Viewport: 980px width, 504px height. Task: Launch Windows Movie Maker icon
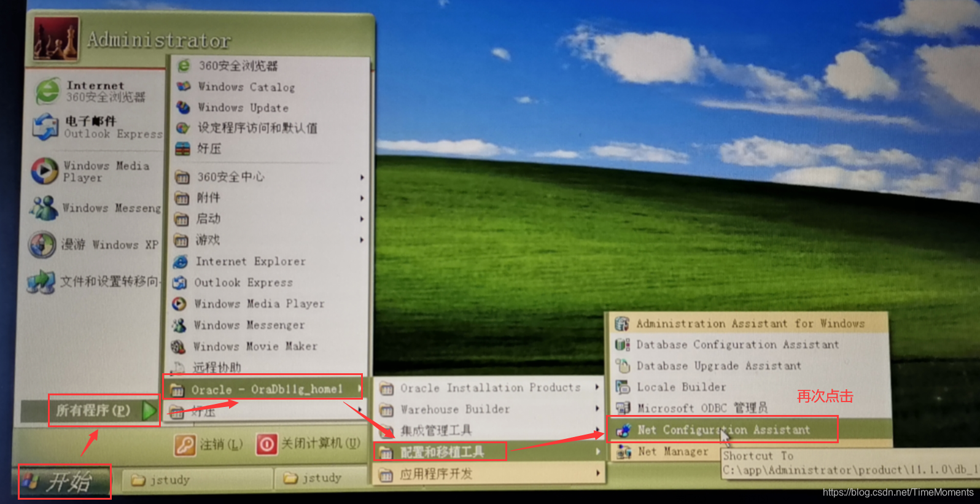pos(178,346)
